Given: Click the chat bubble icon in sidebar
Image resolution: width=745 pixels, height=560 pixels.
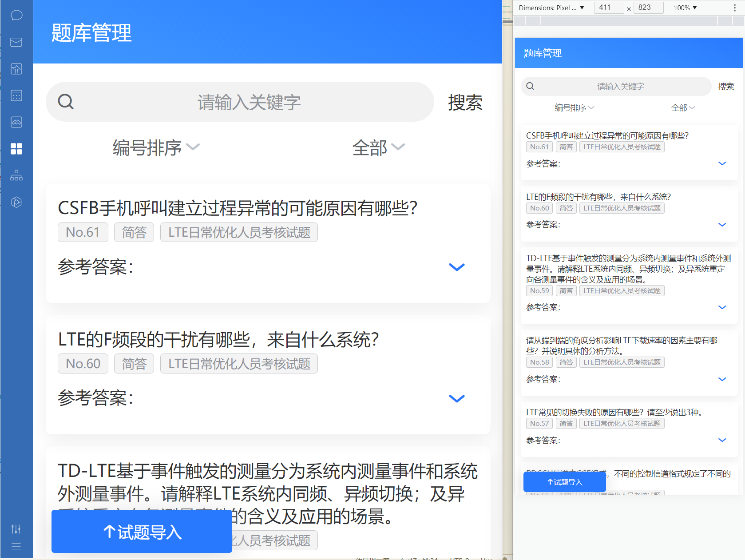Looking at the screenshot, I should 16,16.
